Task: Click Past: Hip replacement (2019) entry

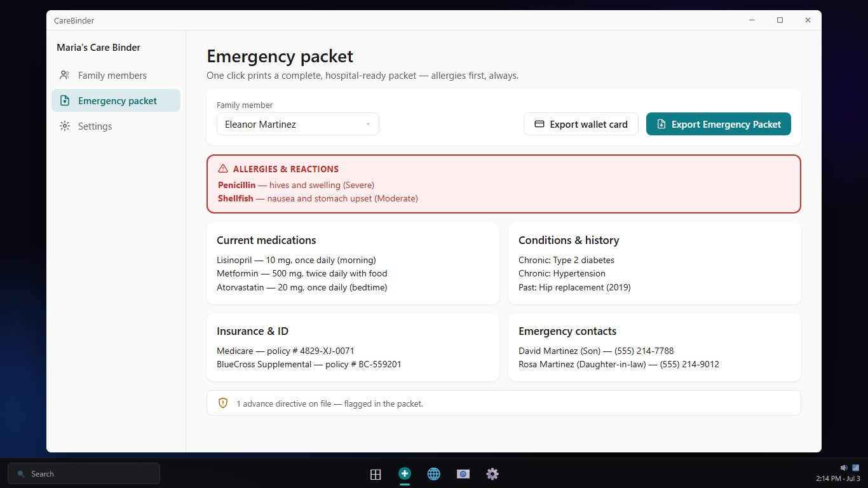Action: [574, 287]
